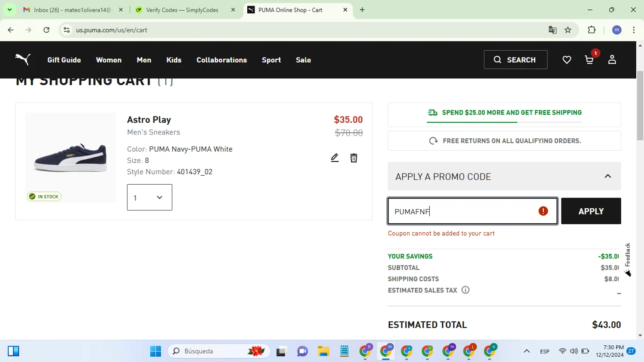Click the 'Coupon cannot be added' error text
This screenshot has width=644, height=362.
coord(441,233)
